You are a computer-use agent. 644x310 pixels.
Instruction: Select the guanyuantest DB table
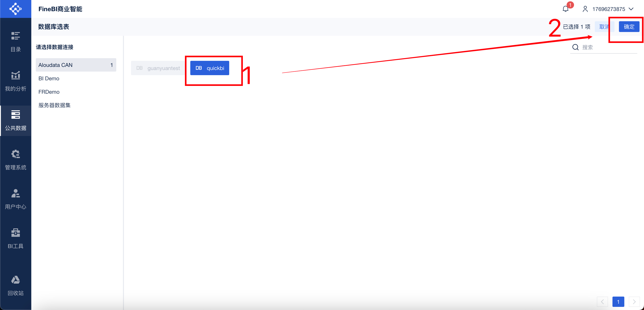(158, 68)
